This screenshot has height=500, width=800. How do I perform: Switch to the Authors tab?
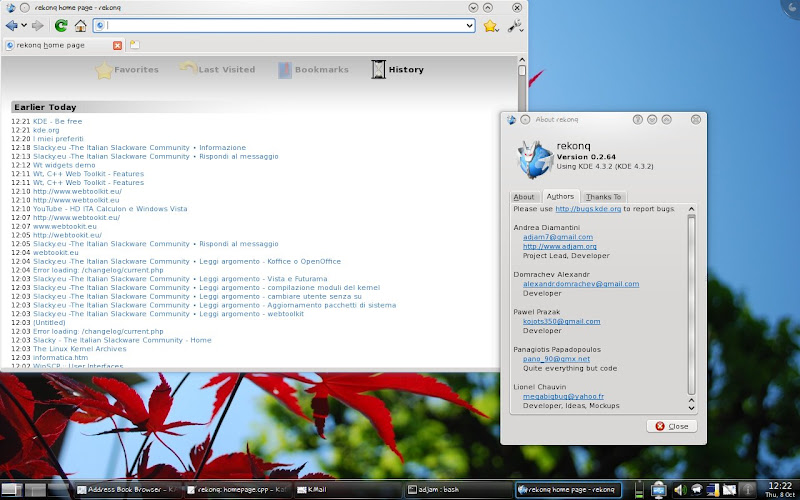click(560, 196)
